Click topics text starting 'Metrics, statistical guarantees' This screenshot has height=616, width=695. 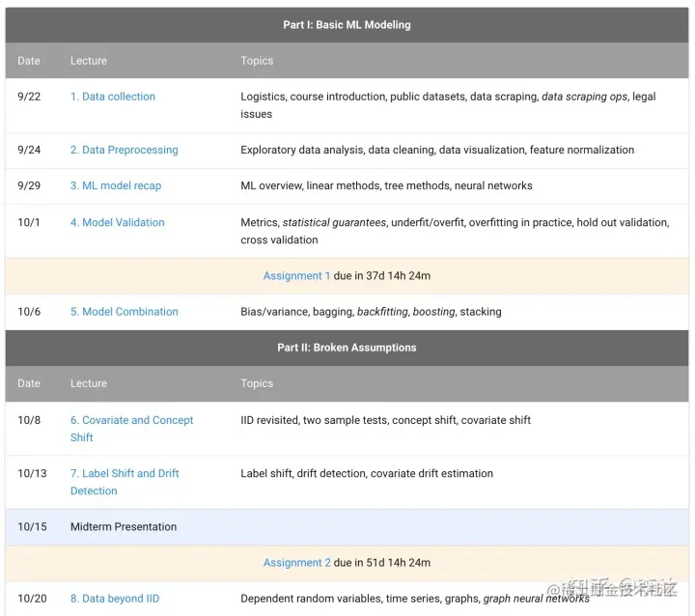455,231
